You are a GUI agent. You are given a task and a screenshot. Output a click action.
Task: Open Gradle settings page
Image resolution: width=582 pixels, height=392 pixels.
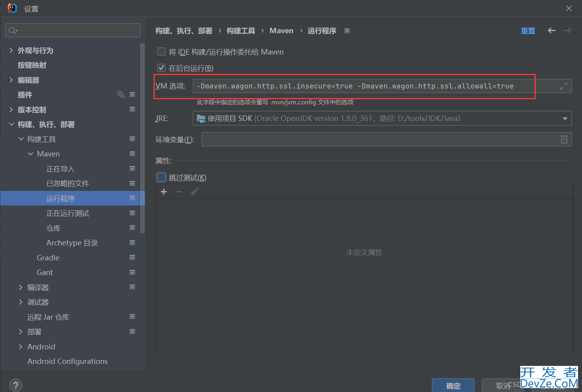pos(48,258)
